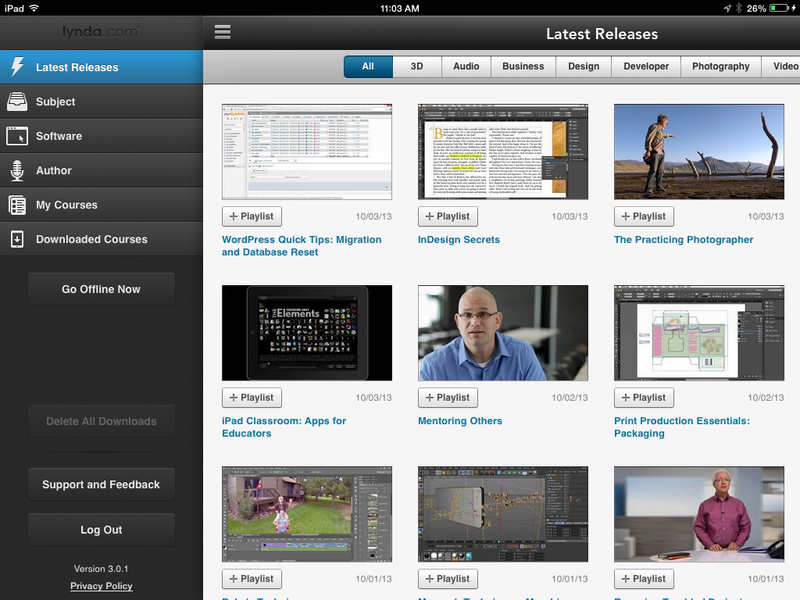
Task: Open the Subject tray icon
Action: tap(17, 101)
